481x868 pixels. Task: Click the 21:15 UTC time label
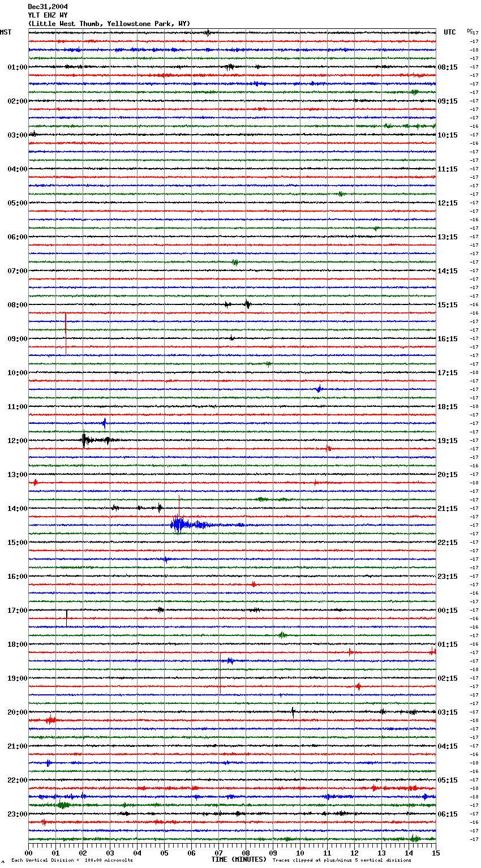448,509
